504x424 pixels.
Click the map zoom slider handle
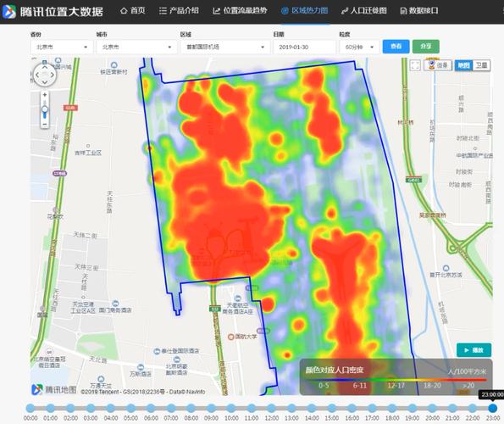tap(45, 109)
